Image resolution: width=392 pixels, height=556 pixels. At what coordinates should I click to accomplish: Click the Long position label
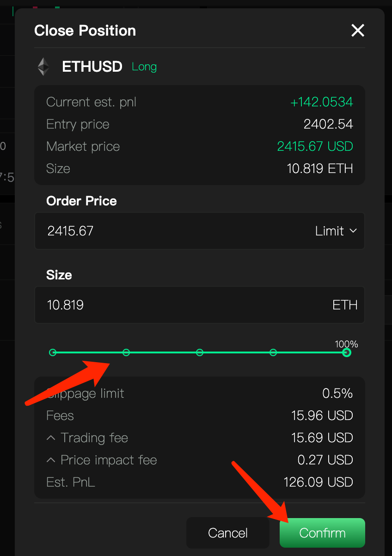pos(144,67)
